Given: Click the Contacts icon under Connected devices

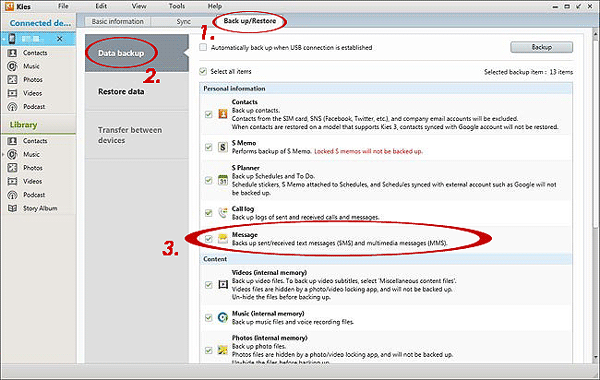Looking at the screenshot, I should pos(12,53).
